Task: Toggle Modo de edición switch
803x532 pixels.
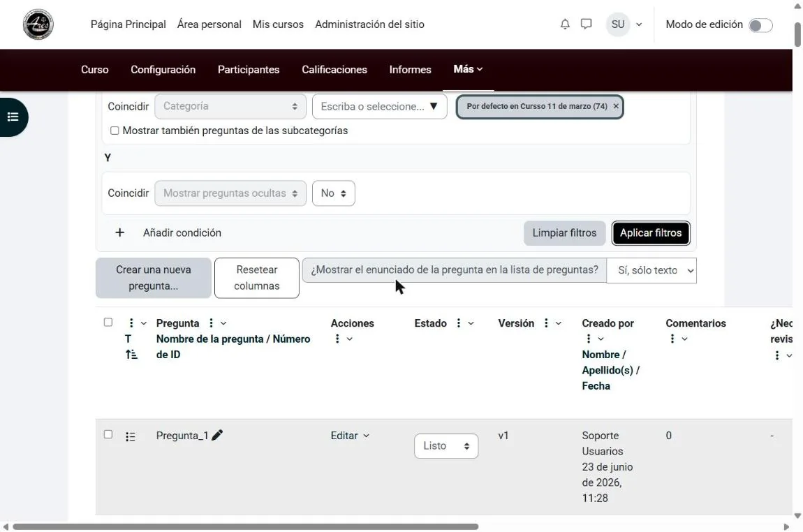Action: [x=760, y=25]
